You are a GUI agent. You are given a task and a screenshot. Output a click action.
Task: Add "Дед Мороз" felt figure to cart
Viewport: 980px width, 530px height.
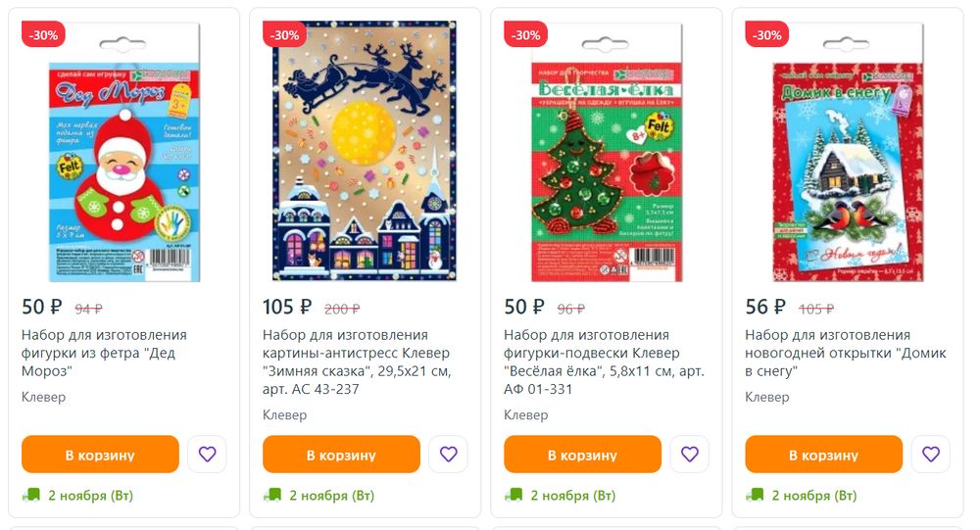coord(100,455)
